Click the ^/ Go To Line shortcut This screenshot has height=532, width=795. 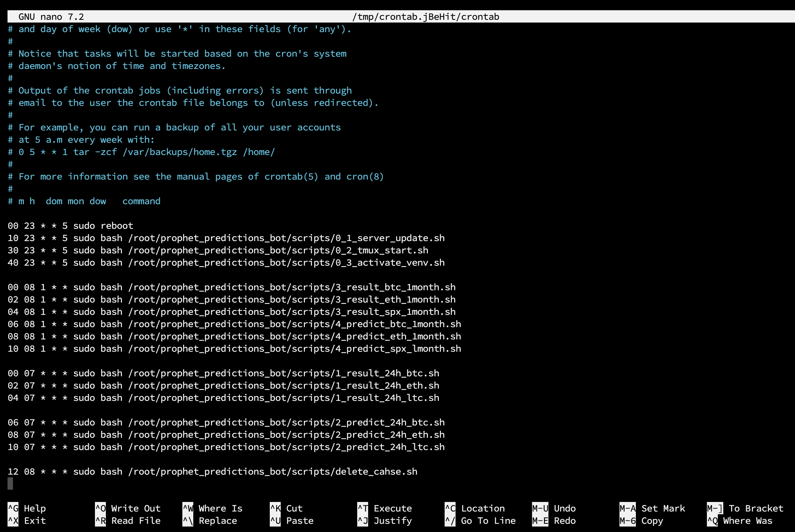(480, 521)
